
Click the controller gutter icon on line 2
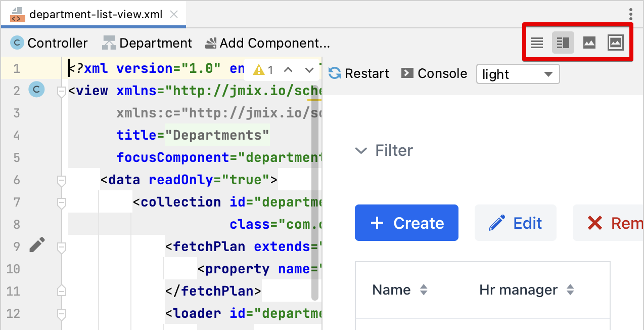[x=36, y=90]
